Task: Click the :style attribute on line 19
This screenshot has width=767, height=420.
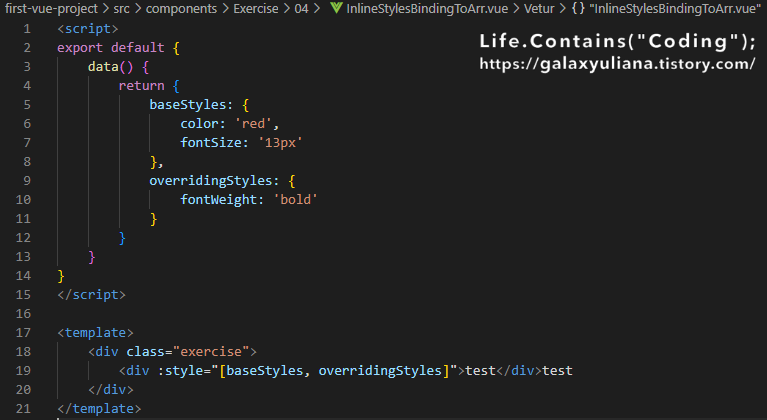Action: tap(180, 371)
